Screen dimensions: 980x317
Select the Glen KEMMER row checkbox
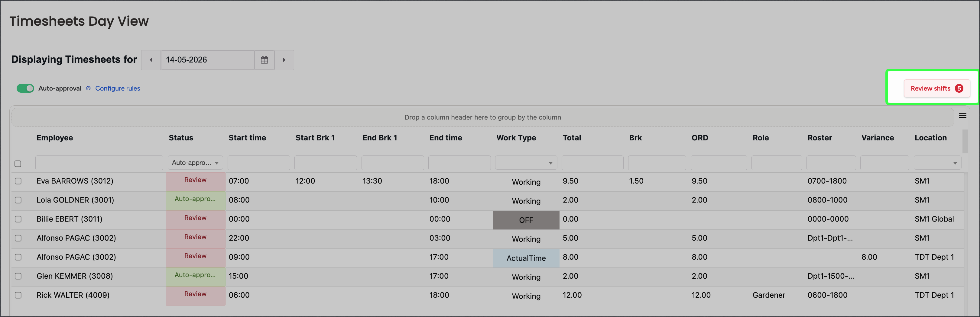pos(18,276)
